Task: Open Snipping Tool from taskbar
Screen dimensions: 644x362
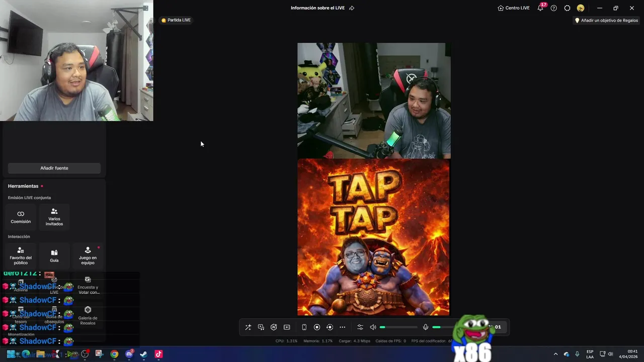Action: 99,354
